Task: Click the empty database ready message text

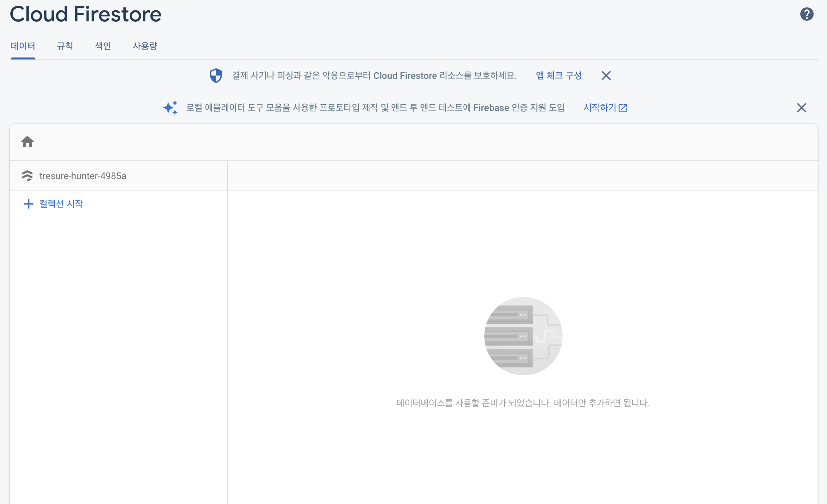Action: pos(522,403)
